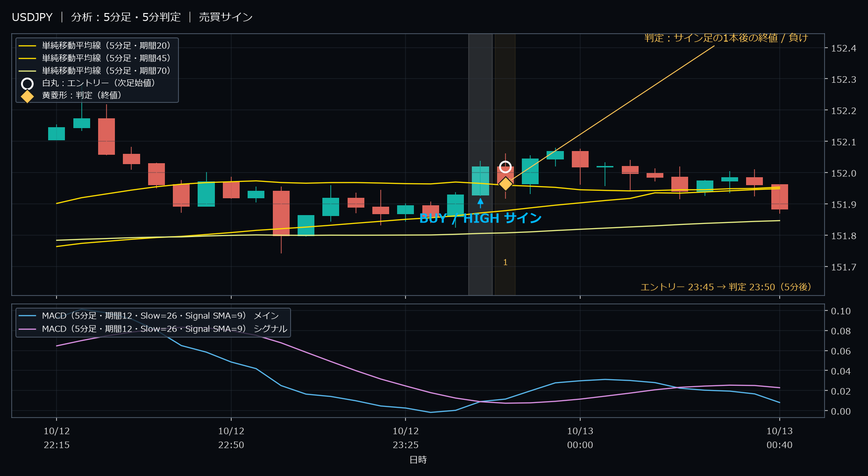Image resolution: width=868 pixels, height=476 pixels.
Task: Click the 10/12 22:15 time axis label
Action: tap(57, 438)
